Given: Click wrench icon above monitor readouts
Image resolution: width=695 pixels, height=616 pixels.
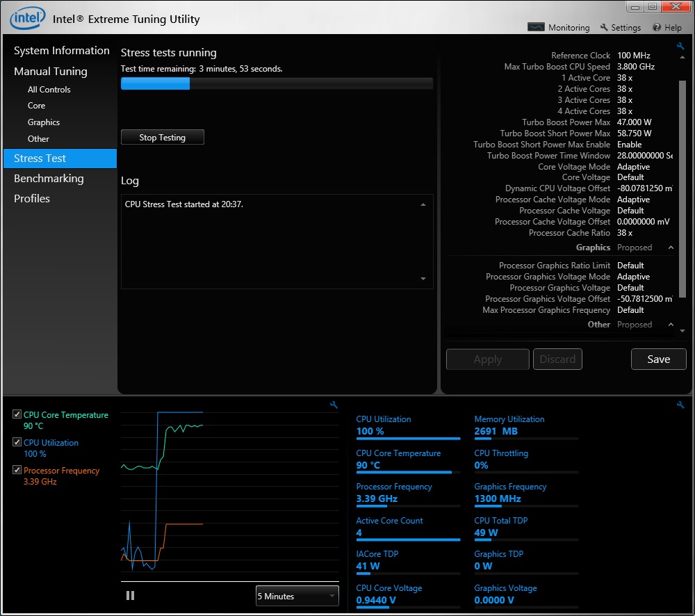Looking at the screenshot, I should (x=680, y=405).
